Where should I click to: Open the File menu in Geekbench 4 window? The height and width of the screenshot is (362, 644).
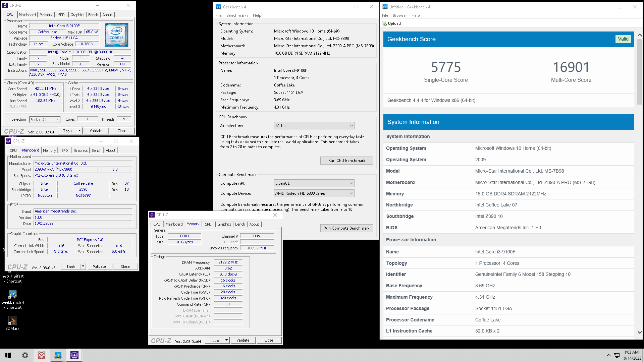[219, 15]
